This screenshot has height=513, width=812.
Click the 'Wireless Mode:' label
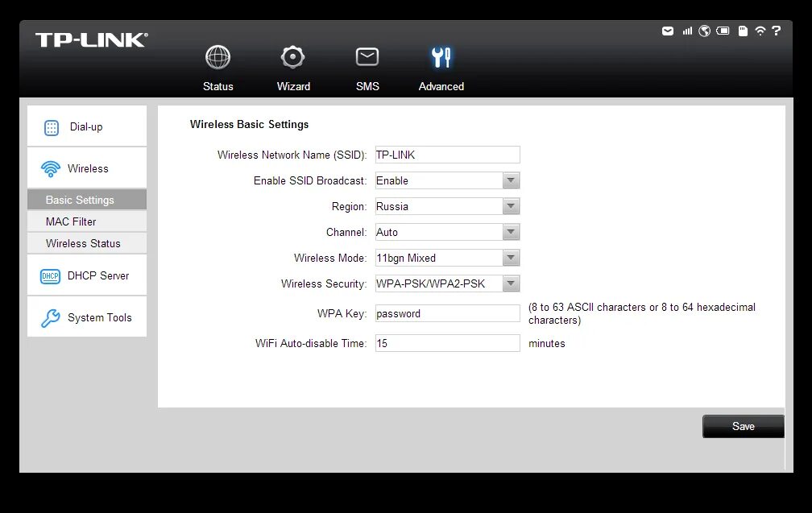click(x=330, y=258)
